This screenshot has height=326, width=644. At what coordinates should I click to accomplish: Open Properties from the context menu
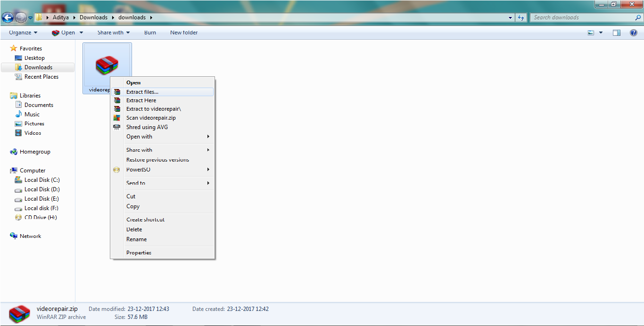[x=162, y=253]
